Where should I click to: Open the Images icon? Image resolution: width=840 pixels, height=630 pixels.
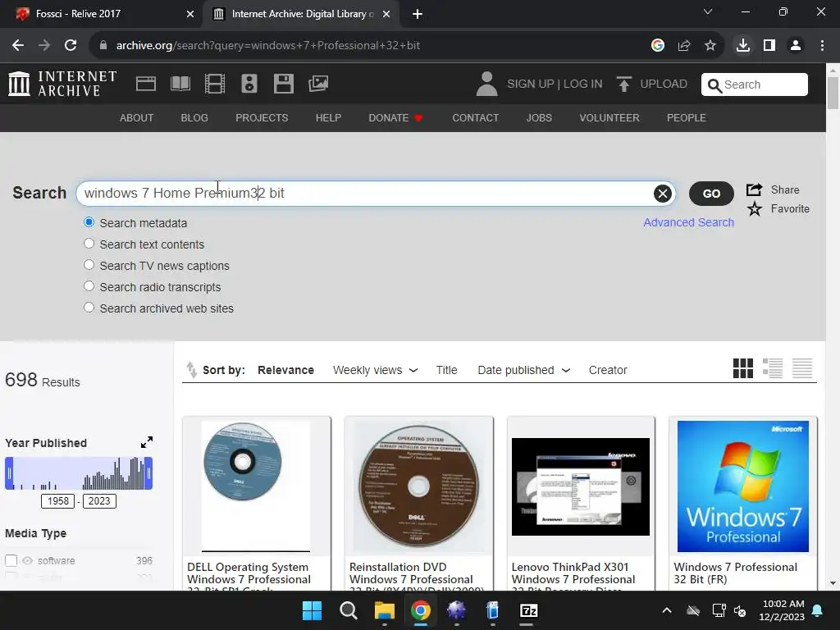(x=318, y=84)
